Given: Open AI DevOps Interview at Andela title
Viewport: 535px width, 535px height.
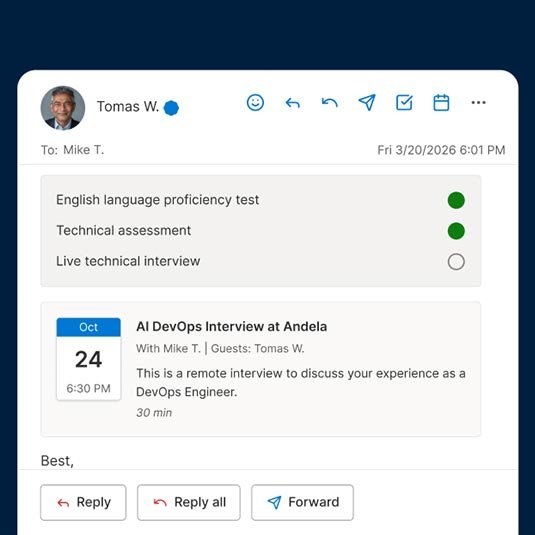Looking at the screenshot, I should click(232, 327).
